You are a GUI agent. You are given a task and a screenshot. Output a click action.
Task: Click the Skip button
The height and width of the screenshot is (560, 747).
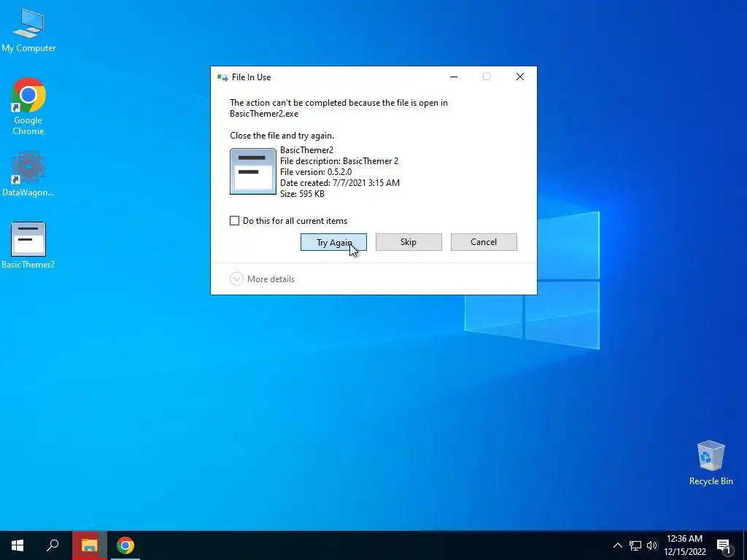pos(409,242)
